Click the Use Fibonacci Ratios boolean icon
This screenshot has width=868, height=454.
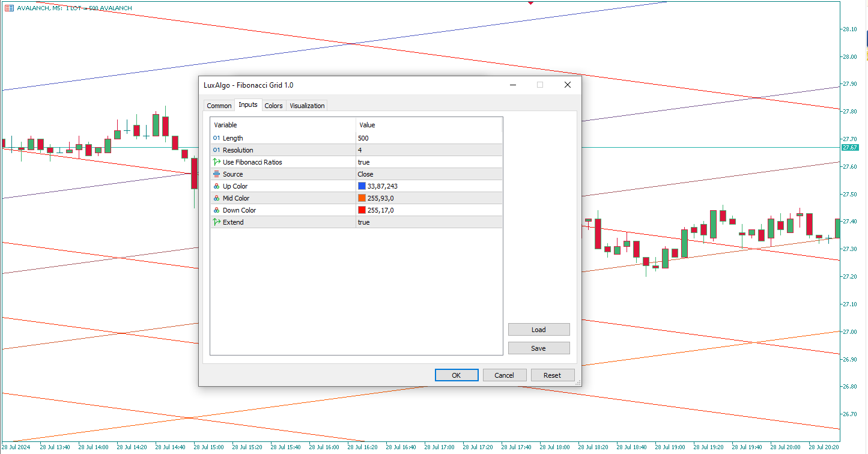pyautogui.click(x=216, y=162)
